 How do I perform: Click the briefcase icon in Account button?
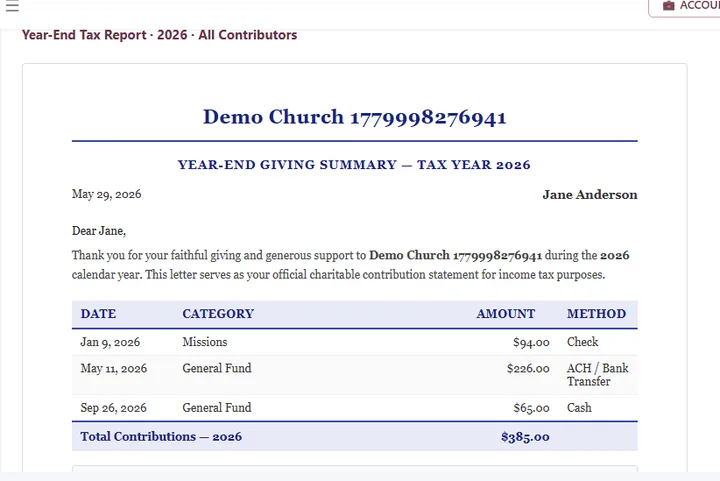(x=669, y=6)
